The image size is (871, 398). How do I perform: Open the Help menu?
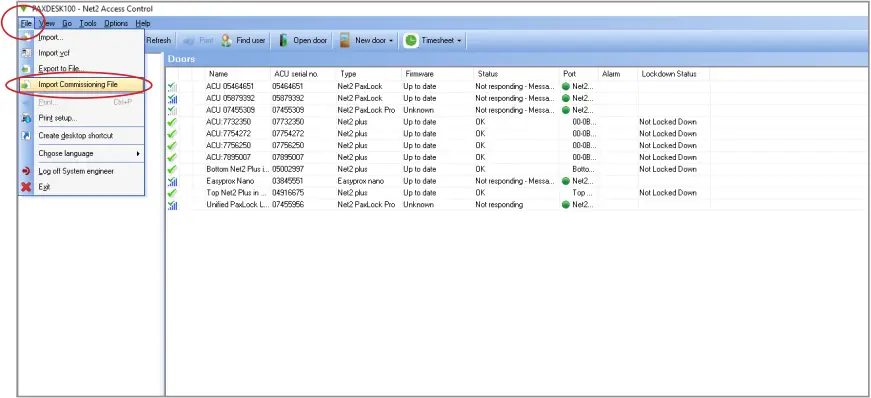coord(143,23)
